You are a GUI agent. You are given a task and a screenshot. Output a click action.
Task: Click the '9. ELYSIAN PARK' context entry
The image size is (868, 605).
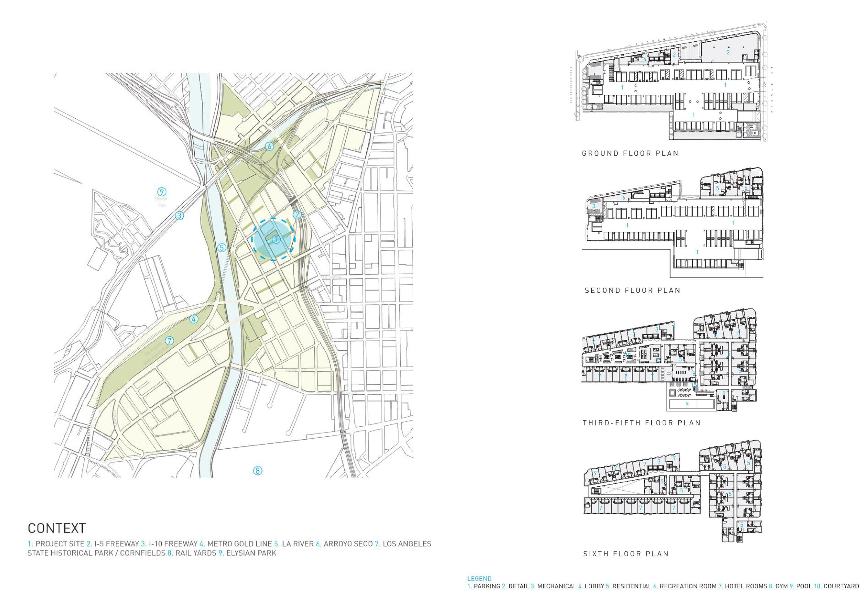(248, 553)
